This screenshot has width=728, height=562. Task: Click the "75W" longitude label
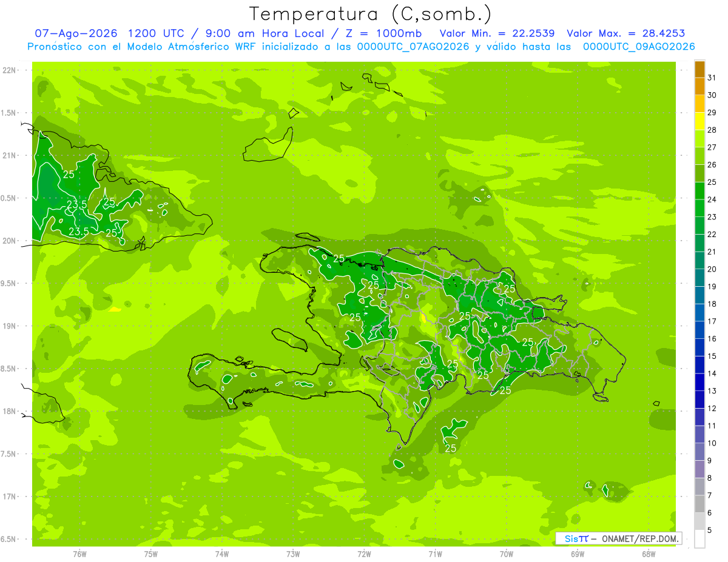151,554
